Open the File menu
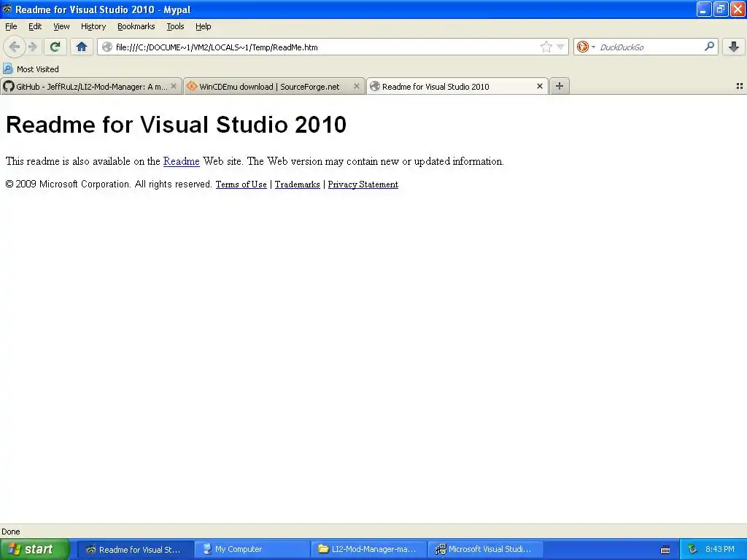 point(11,26)
